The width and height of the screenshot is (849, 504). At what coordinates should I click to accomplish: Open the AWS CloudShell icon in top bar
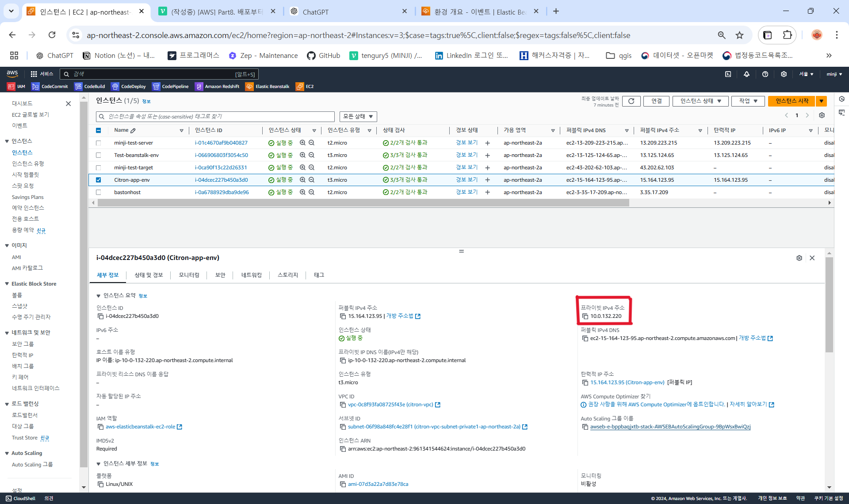pyautogui.click(x=728, y=74)
